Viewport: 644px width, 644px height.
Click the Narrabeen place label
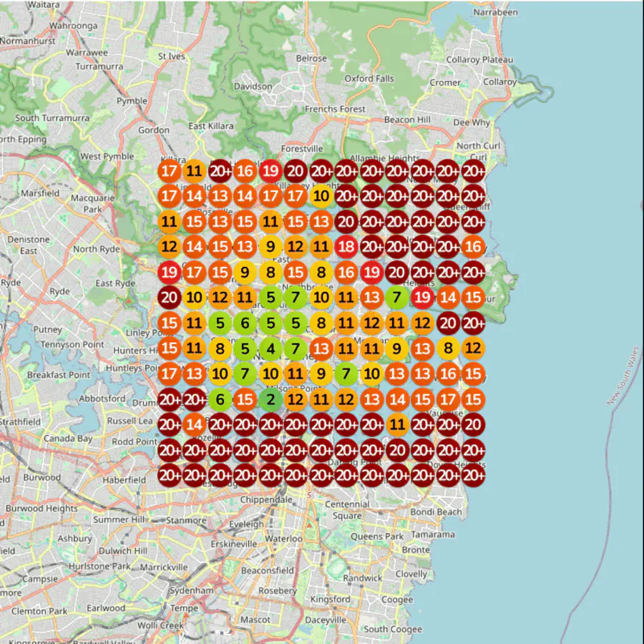pos(495,12)
